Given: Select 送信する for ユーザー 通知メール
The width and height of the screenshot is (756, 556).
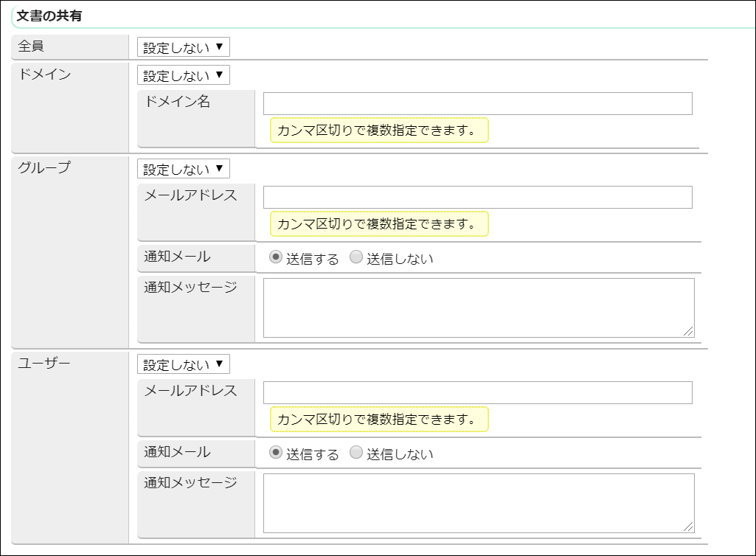Looking at the screenshot, I should coord(274,453).
